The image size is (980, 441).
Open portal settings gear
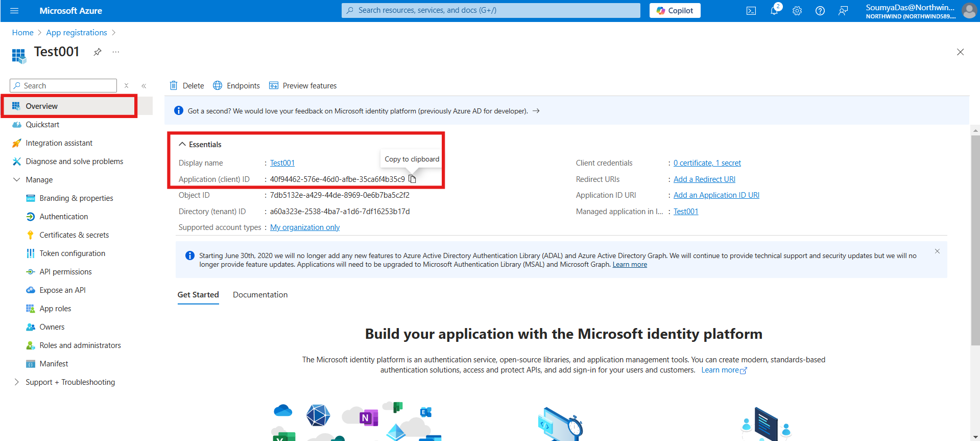[x=797, y=11]
